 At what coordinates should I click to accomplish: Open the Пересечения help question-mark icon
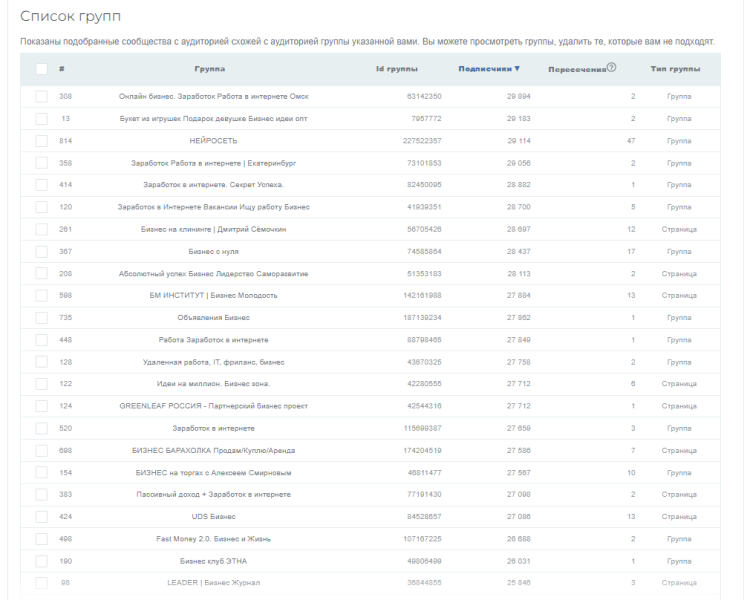(611, 67)
